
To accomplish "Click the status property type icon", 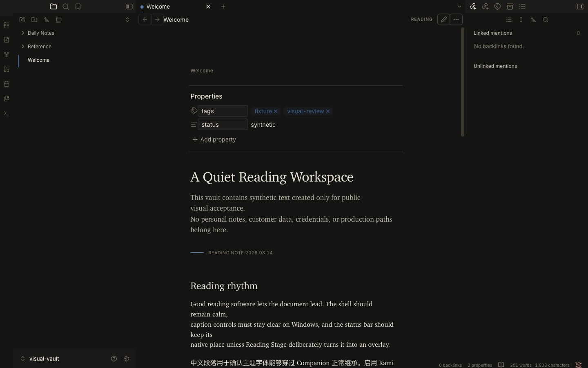I will pos(194,125).
